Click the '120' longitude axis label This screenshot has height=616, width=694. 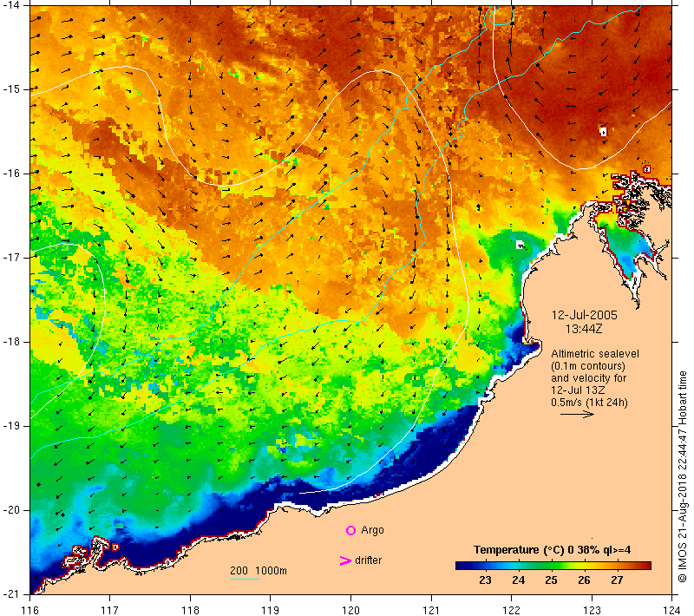351,610
